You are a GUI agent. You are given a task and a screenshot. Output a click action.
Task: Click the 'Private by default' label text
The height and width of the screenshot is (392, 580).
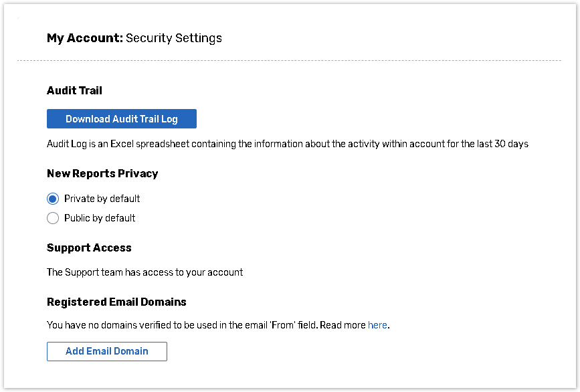coord(102,199)
